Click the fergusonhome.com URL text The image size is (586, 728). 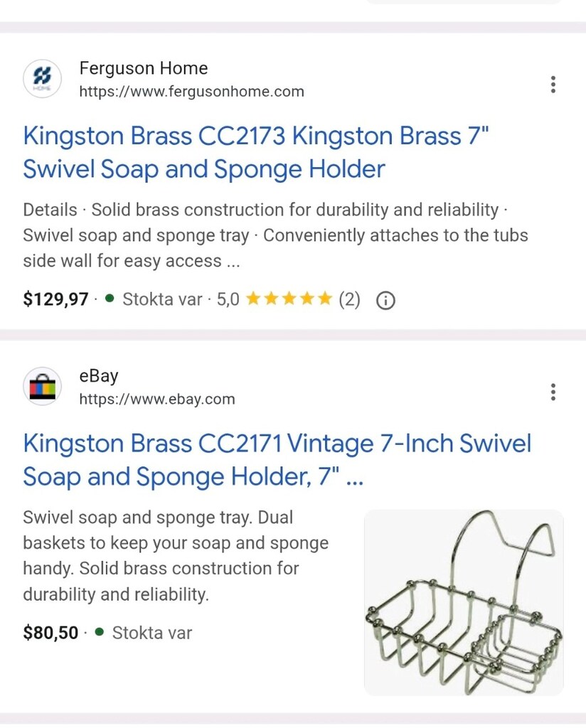(x=191, y=92)
